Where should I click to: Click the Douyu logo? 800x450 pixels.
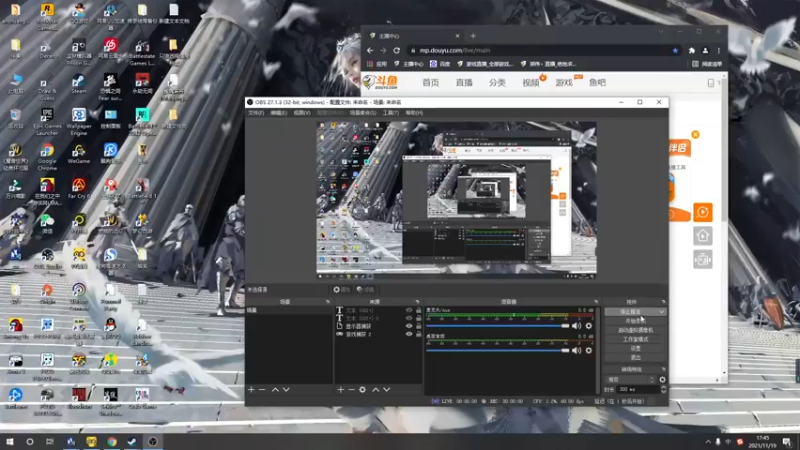click(381, 82)
